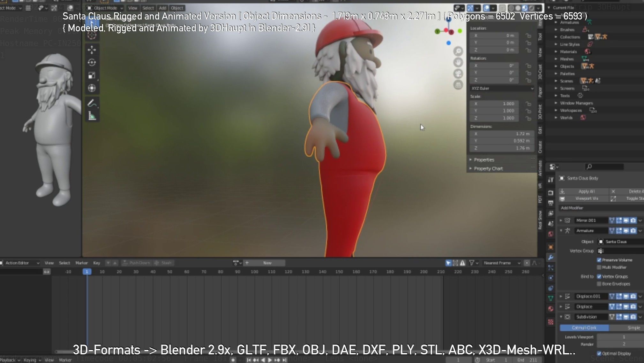Click the Only Show Selected filter icon

(448, 263)
